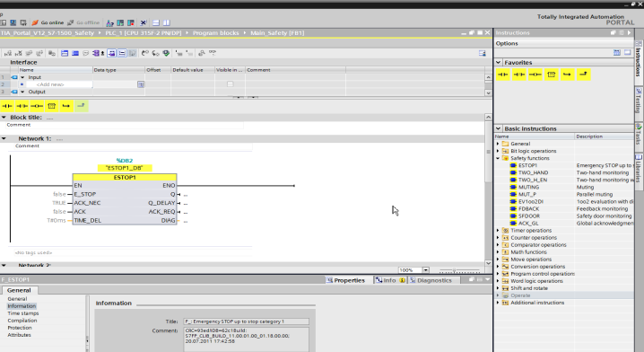Select Compilation in properties navigation
644x352 pixels.
click(x=22, y=321)
